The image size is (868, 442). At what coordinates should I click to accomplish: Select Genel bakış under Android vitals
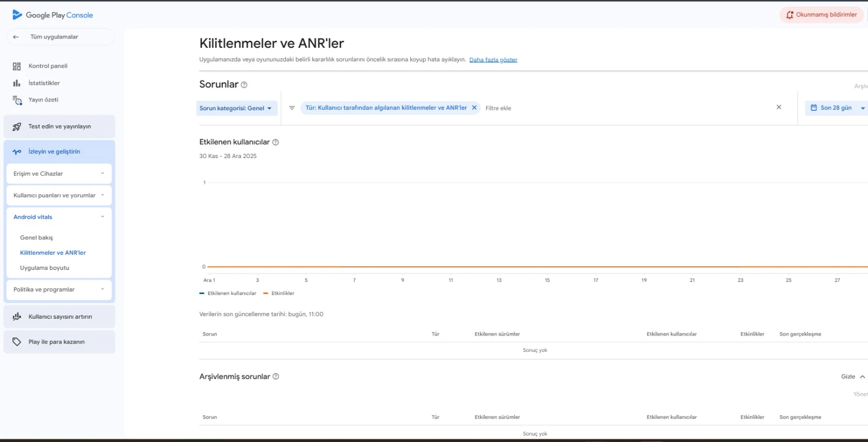click(36, 238)
